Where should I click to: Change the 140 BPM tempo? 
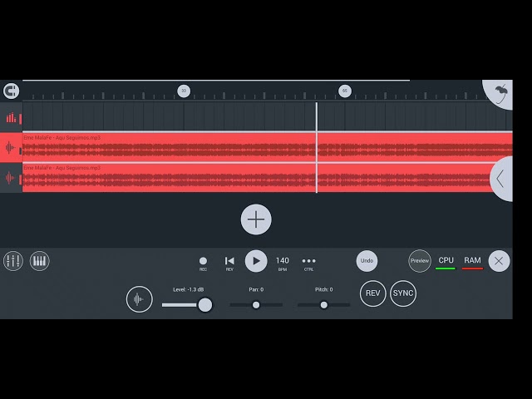tap(283, 264)
